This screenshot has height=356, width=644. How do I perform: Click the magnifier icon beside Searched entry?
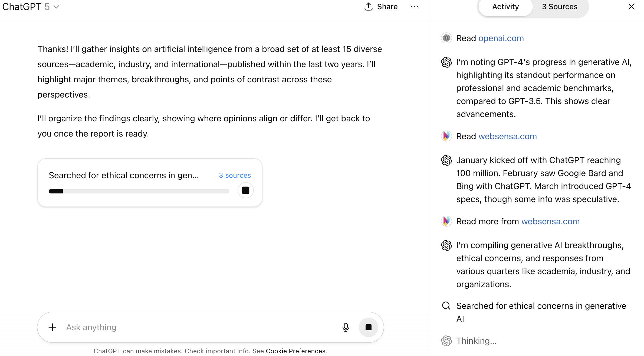[446, 306]
